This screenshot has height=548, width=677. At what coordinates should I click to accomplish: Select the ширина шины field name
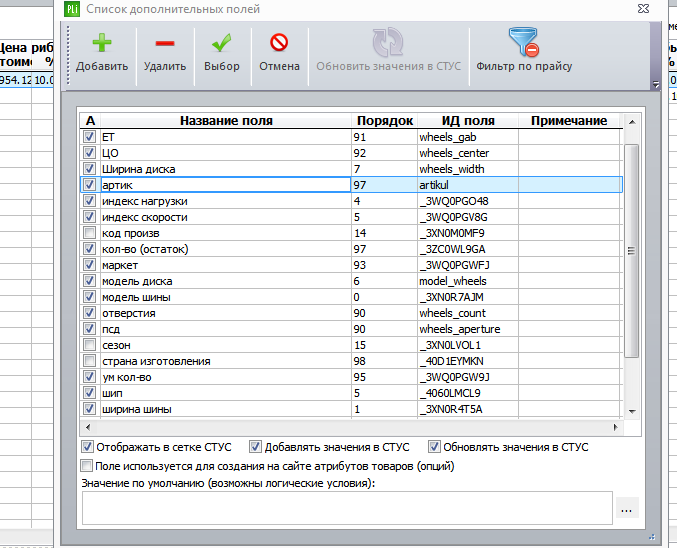[136, 409]
